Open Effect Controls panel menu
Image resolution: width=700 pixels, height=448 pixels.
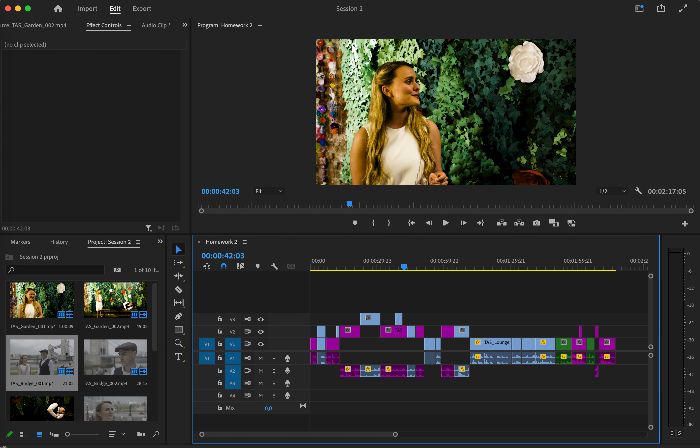pos(129,25)
